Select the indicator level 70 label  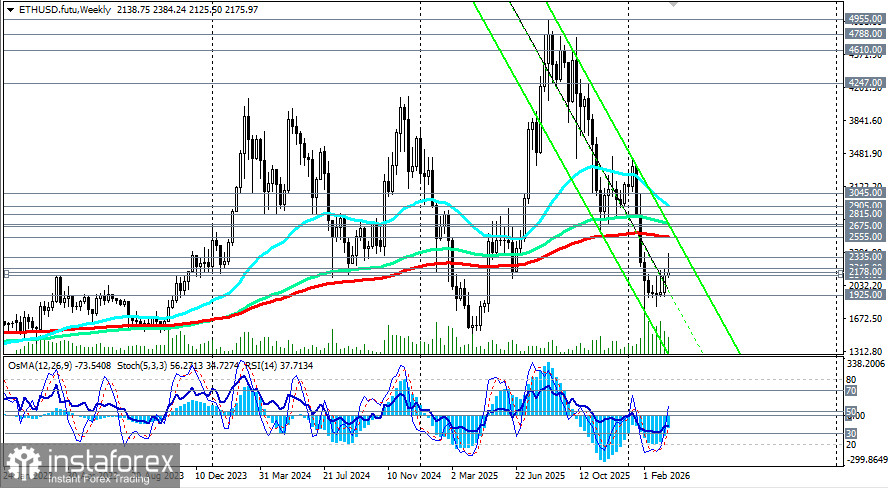851,391
